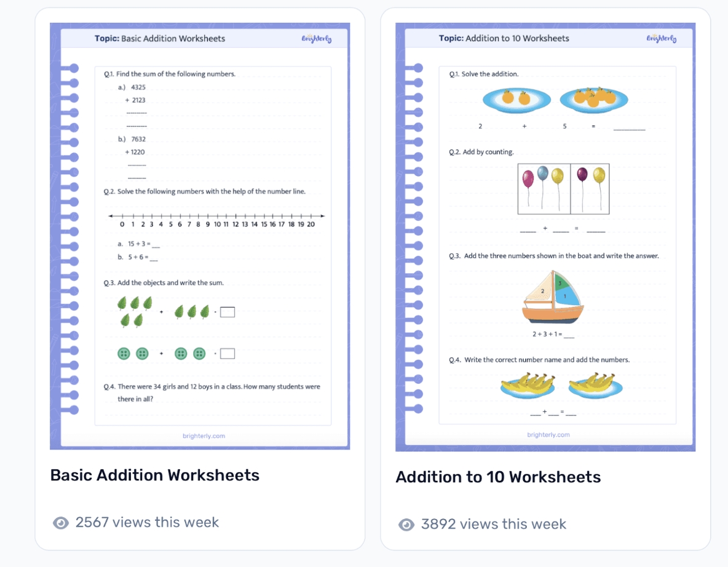The image size is (728, 567).
Task: Click the answer box after the green buttons
Action: pos(228,354)
